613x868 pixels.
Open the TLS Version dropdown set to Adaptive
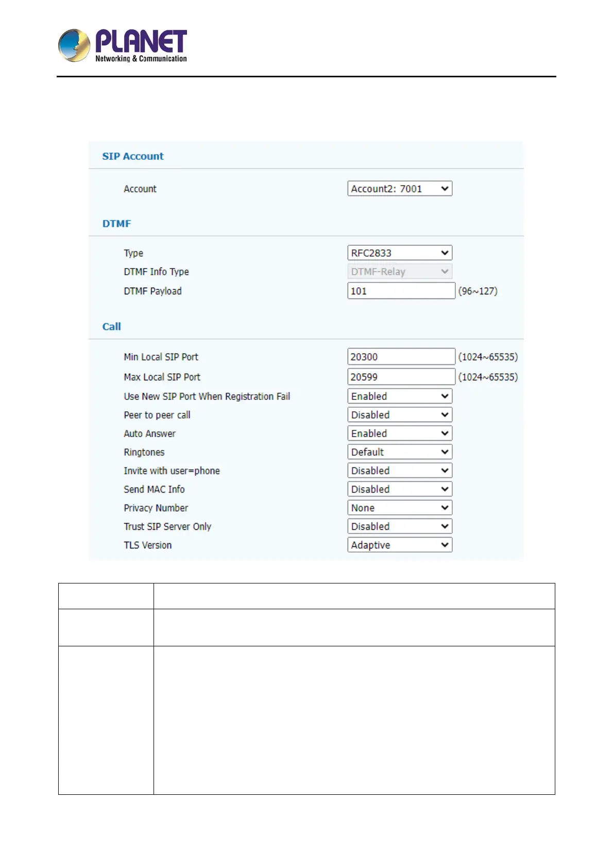pyautogui.click(x=400, y=545)
